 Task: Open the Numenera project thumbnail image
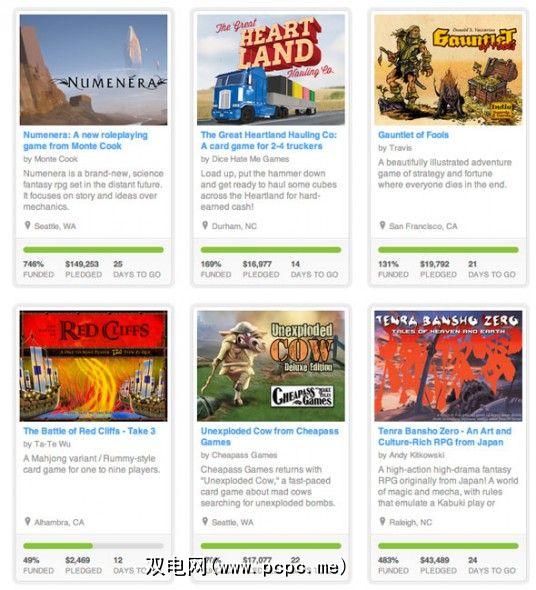(93, 70)
